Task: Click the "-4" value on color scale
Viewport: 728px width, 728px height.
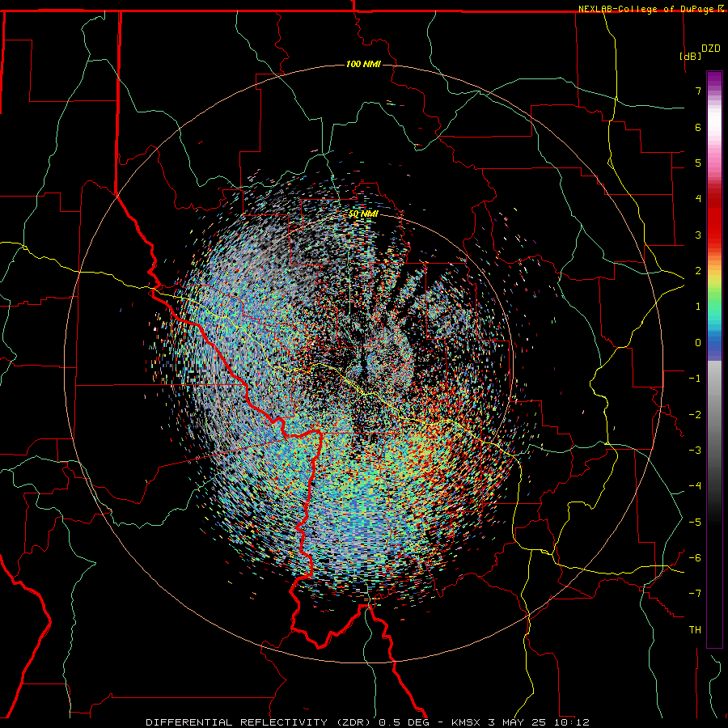Action: coord(695,486)
